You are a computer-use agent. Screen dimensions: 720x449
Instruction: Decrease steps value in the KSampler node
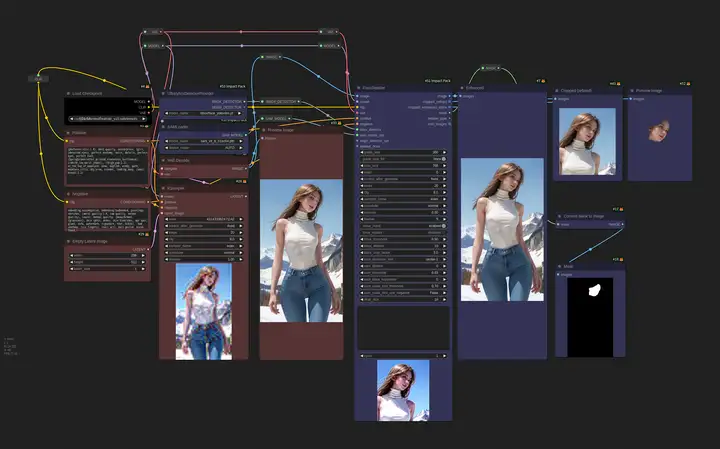click(x=167, y=233)
